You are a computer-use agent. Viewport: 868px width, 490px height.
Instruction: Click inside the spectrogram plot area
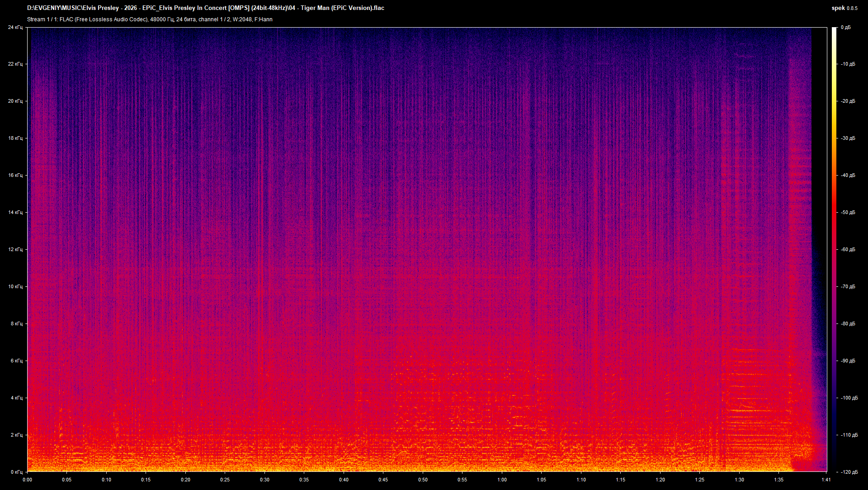click(427, 250)
